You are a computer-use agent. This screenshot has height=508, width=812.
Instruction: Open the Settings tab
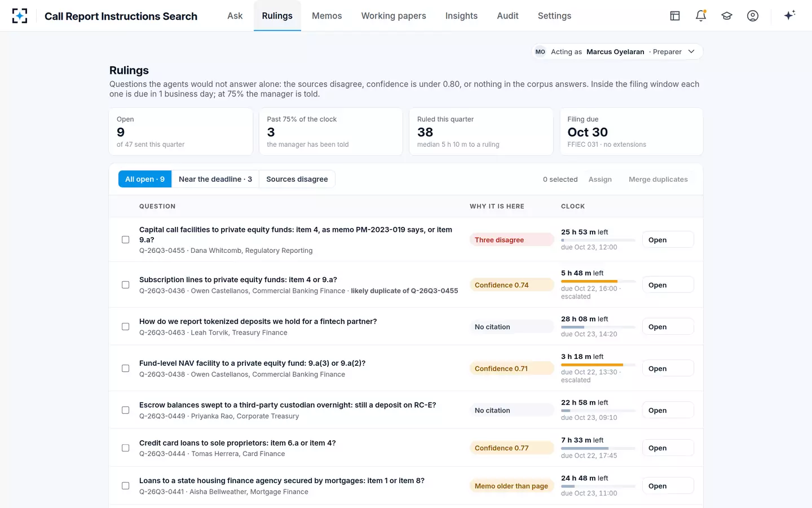pos(554,16)
